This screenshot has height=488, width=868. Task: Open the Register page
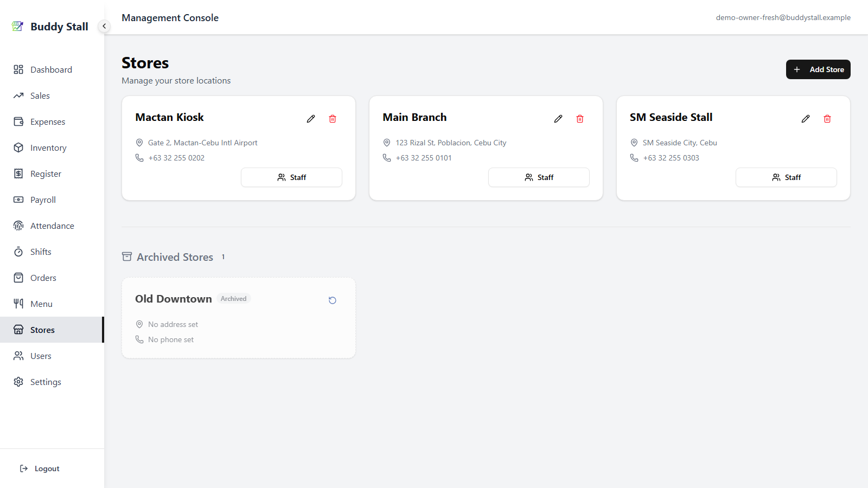52,174
